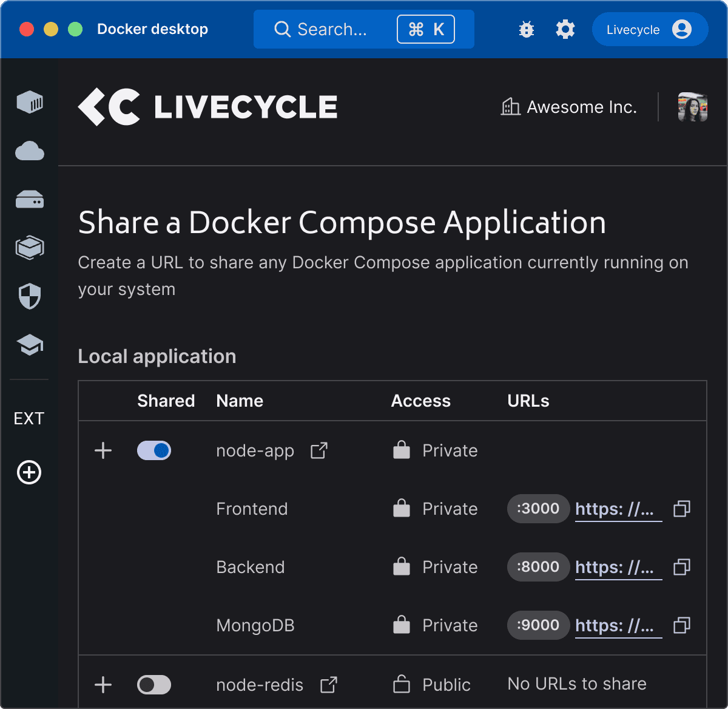Click the lock icon for MongoDB
The height and width of the screenshot is (709, 728).
click(x=402, y=625)
